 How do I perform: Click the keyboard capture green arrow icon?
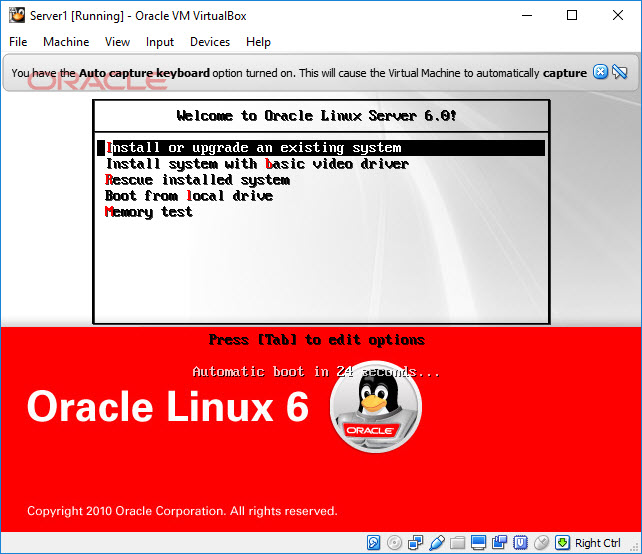click(x=563, y=543)
